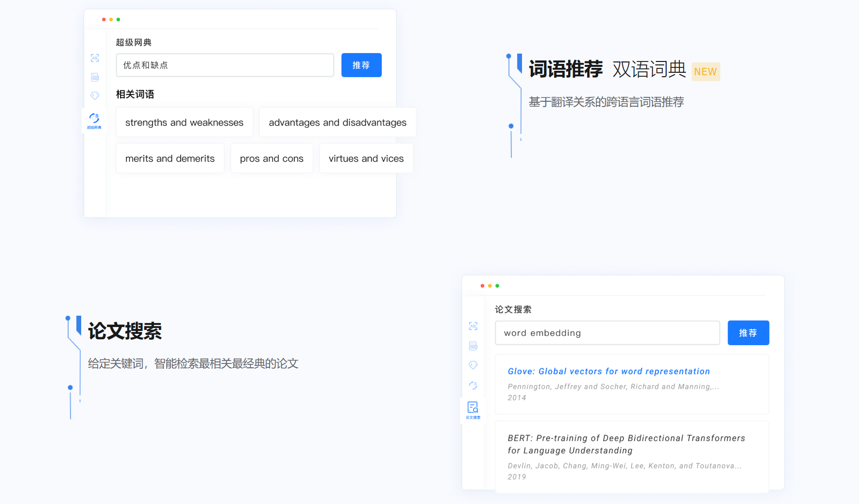Open the BERT Pre-training paper result
Image resolution: width=859 pixels, height=504 pixels.
coord(626,444)
